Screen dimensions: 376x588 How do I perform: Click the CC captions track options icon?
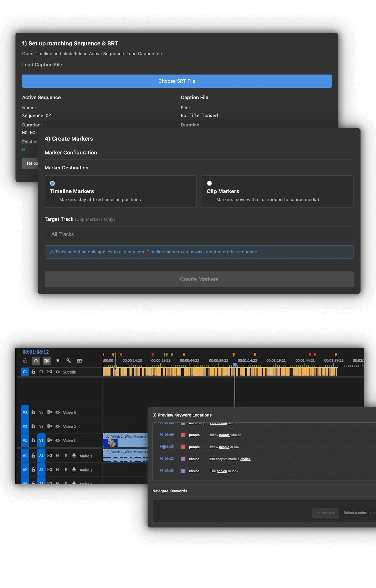(80, 361)
